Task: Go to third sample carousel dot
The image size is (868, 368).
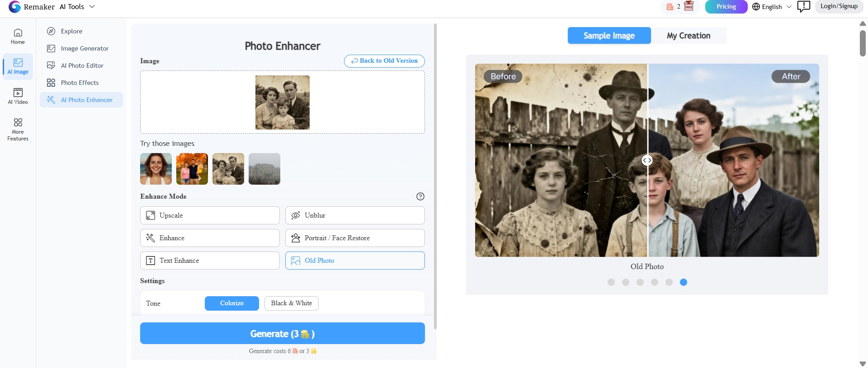Action: 640,282
